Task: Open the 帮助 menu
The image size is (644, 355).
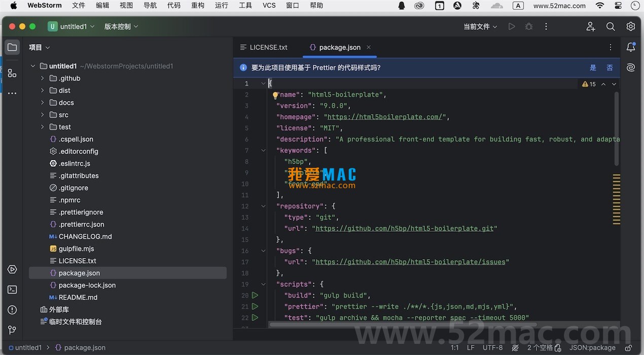Action: coord(316,6)
